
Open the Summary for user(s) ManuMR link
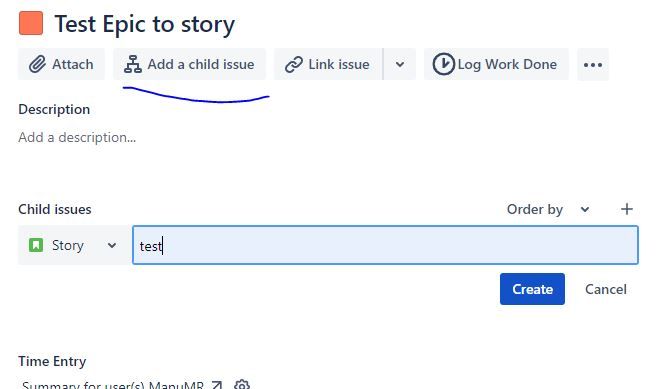pos(113,385)
